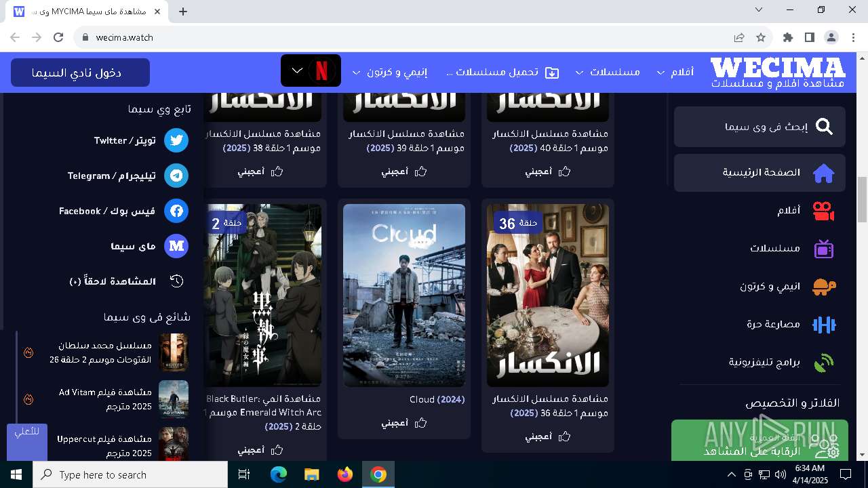Open the home page house icon
868x488 pixels.
823,173
